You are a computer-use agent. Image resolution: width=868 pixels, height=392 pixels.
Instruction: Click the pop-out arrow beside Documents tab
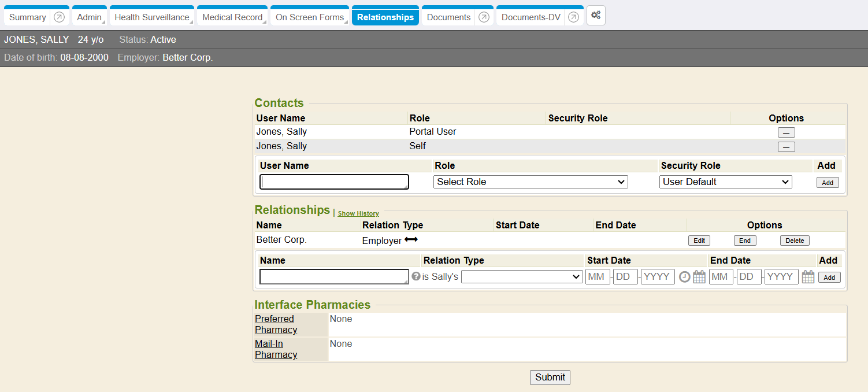coord(484,17)
